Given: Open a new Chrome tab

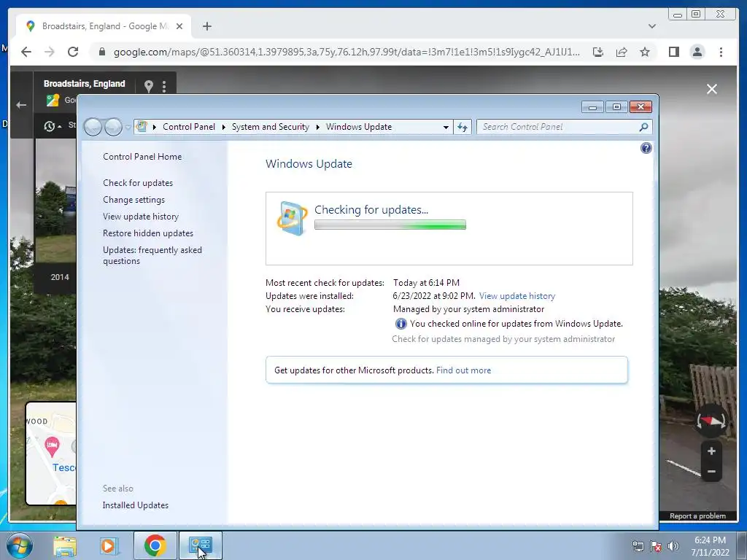Looking at the screenshot, I should pyautogui.click(x=206, y=26).
